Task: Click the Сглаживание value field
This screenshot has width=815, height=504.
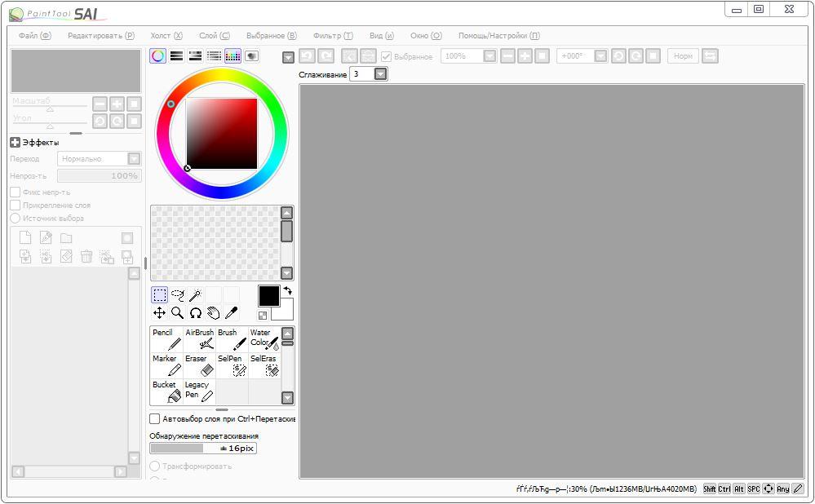Action: 362,74
